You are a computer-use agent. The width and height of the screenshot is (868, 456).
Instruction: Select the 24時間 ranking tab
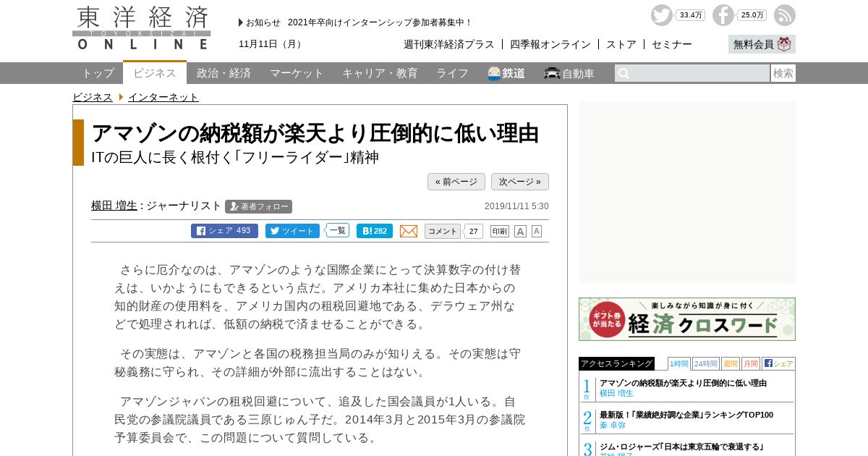tap(706, 363)
